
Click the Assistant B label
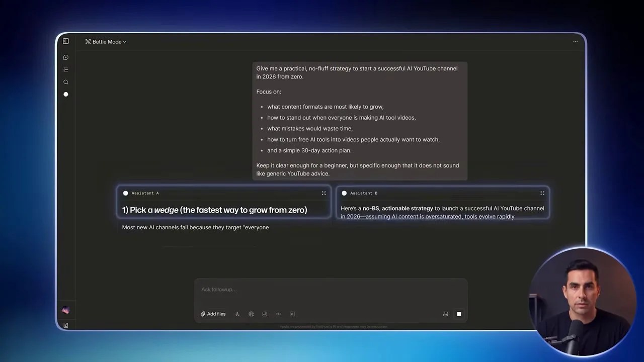[x=363, y=193]
